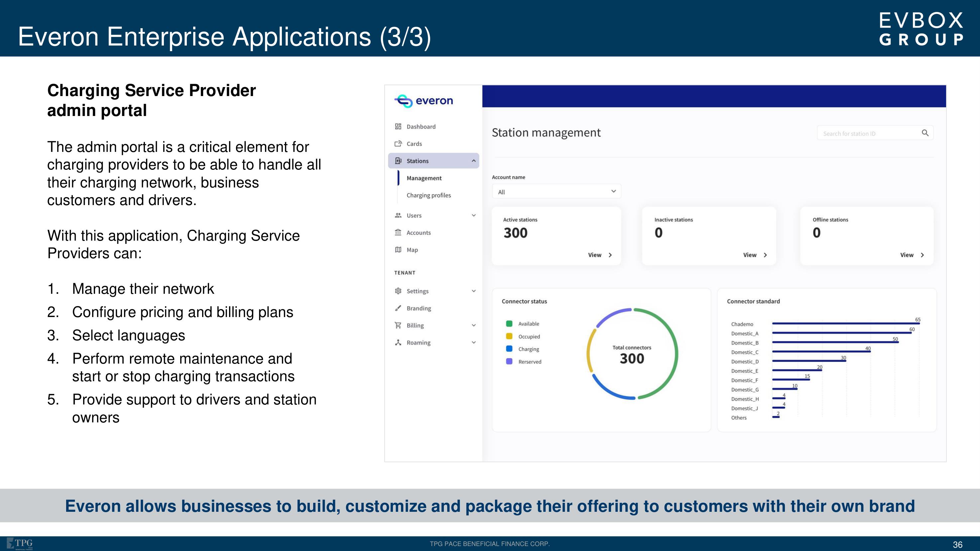This screenshot has width=980, height=551.
Task: Expand the Settings menu chevron
Action: coord(474,291)
